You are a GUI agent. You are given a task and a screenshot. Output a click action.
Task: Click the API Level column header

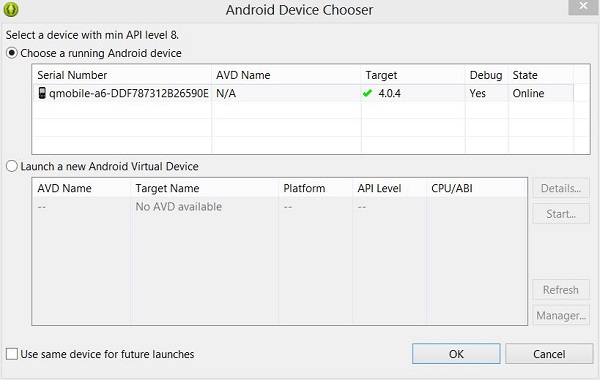point(389,188)
